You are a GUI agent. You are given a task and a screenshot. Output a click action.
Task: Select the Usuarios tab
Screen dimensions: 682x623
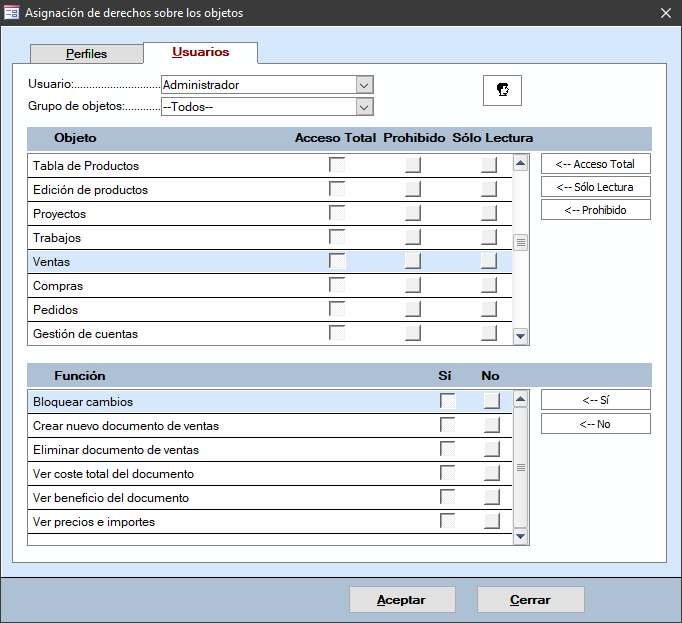coord(200,52)
